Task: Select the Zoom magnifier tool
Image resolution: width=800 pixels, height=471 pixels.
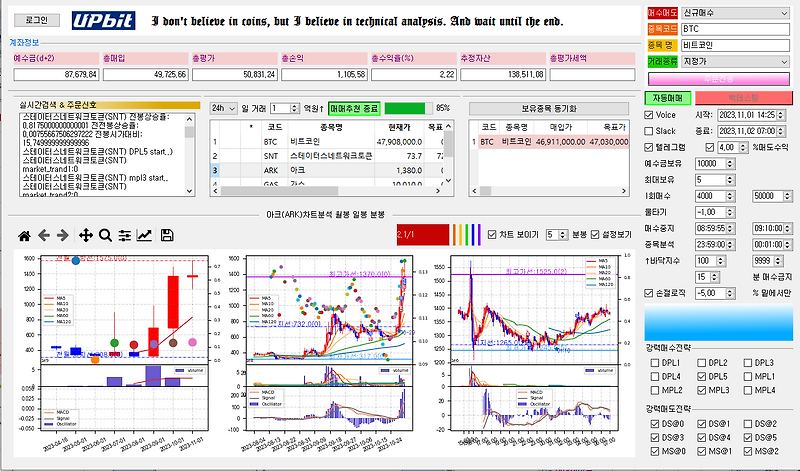Action: click(x=105, y=235)
